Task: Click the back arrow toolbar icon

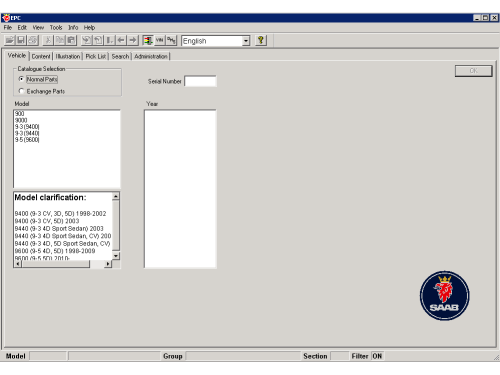Action: coord(121,40)
